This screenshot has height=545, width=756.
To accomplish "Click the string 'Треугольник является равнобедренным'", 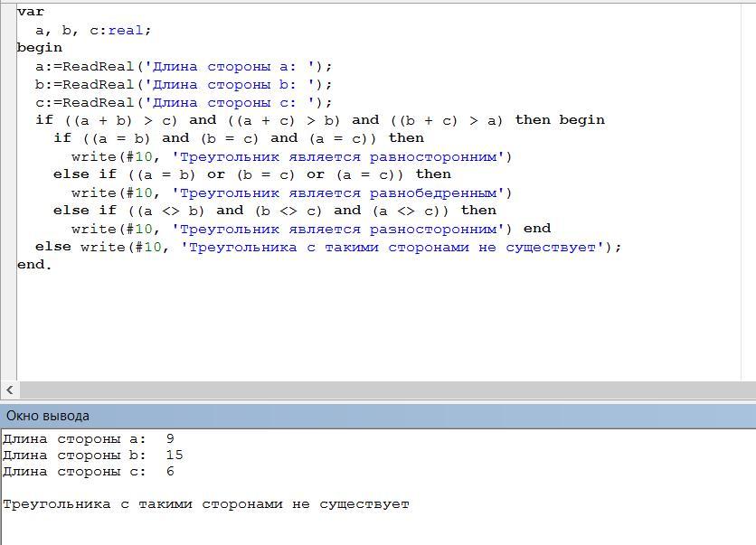I will 337,193.
